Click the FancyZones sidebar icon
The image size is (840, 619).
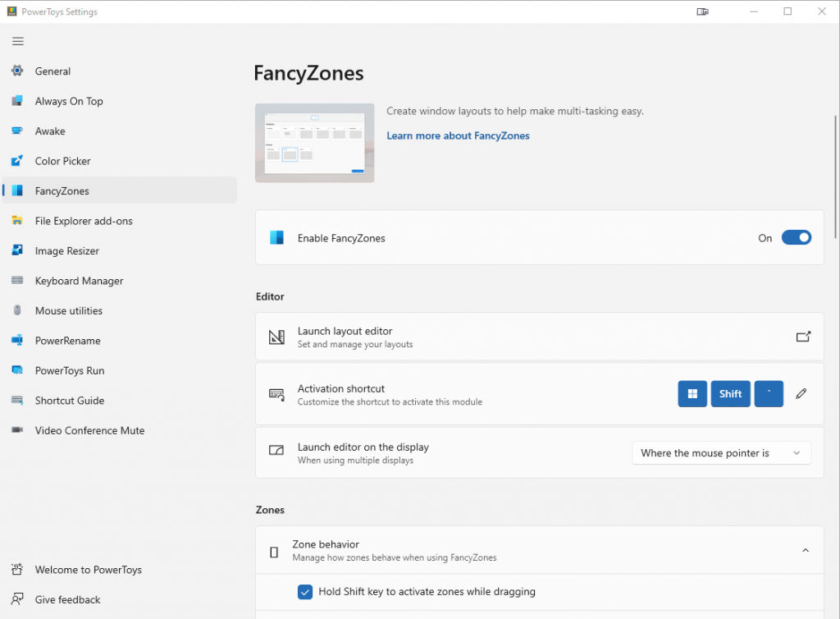[17, 190]
